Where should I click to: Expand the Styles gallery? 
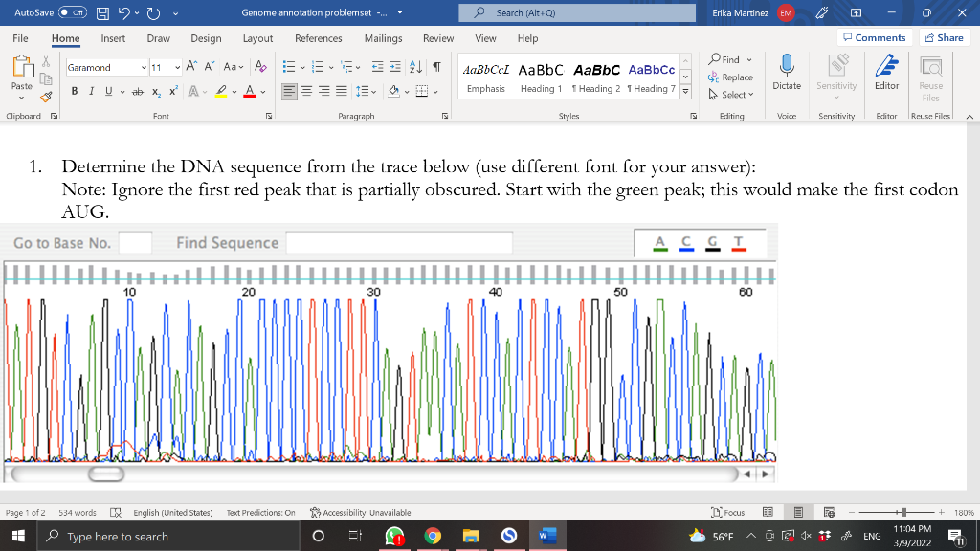(685, 92)
